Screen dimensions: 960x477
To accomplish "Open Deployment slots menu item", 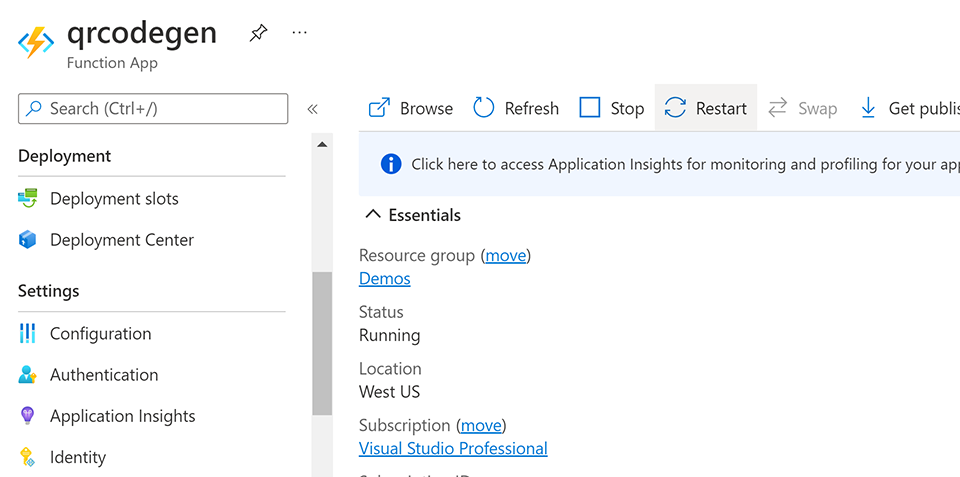I will click(114, 198).
